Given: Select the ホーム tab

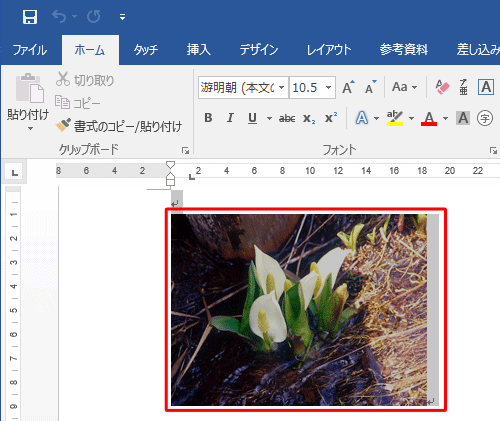Looking at the screenshot, I should point(90,50).
